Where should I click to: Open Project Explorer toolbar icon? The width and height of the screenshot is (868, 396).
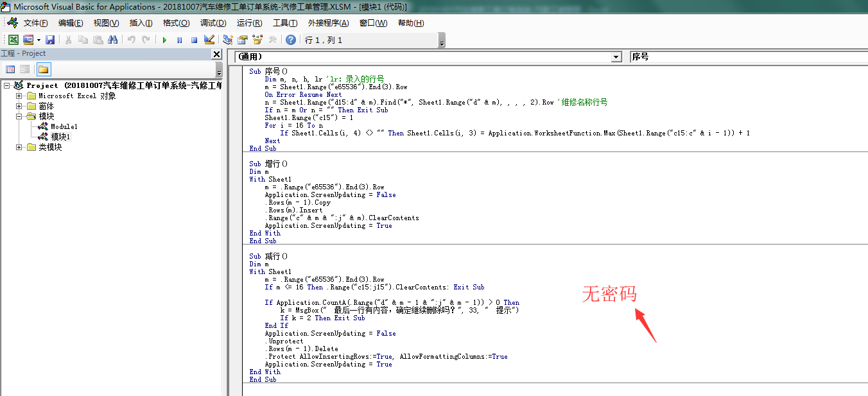coord(227,40)
